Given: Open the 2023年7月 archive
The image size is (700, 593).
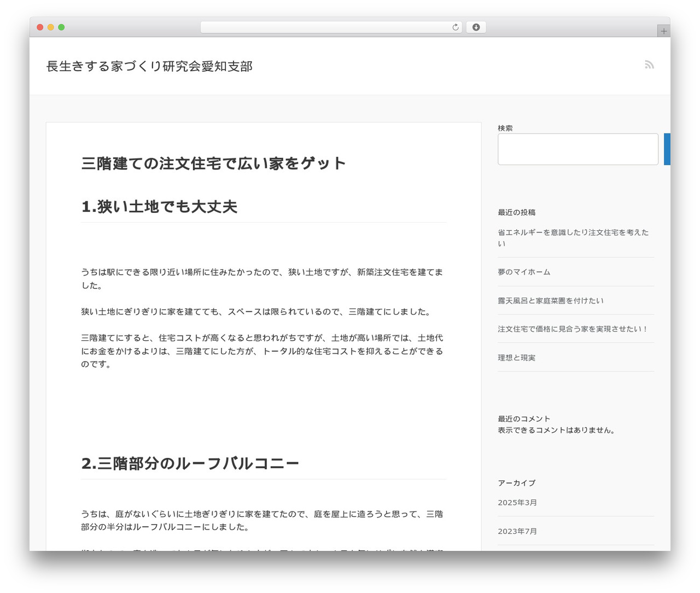Looking at the screenshot, I should (x=517, y=531).
